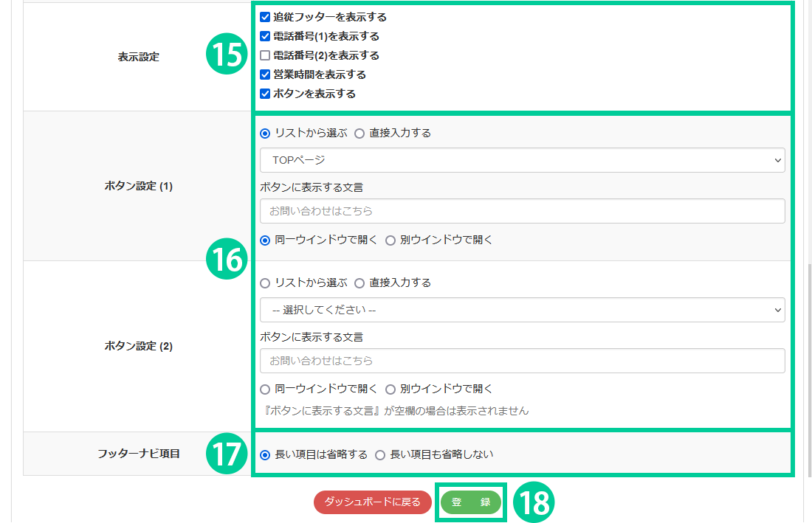Viewport: 812px width, 523px height.
Task: Choose 直接入力する for ボタン設定 (2)
Action: pyautogui.click(x=359, y=283)
